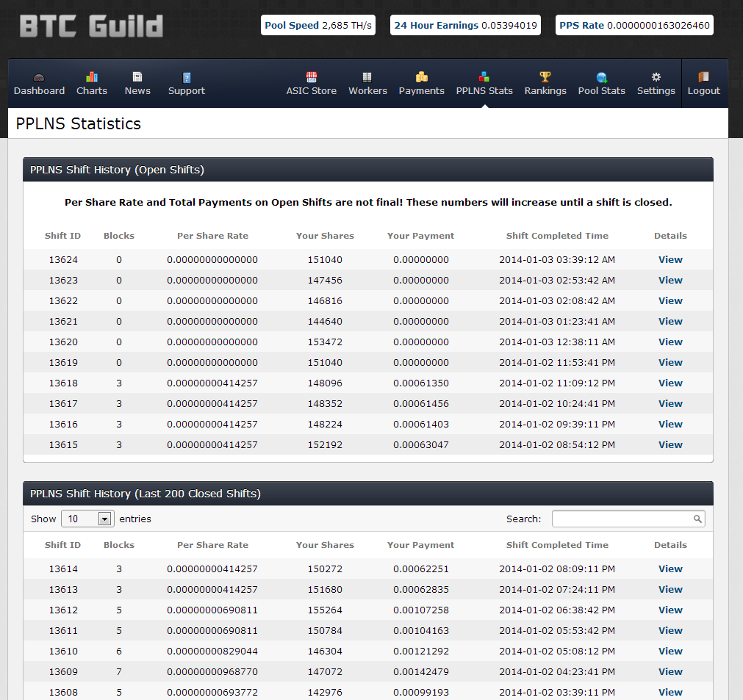View details of shift 13616
The width and height of the screenshot is (743, 700).
(670, 424)
